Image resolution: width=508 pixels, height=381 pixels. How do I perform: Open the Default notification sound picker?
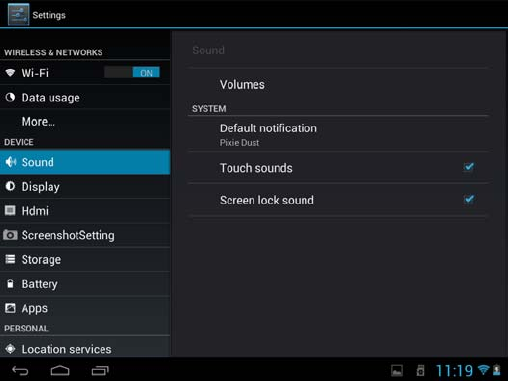338,134
